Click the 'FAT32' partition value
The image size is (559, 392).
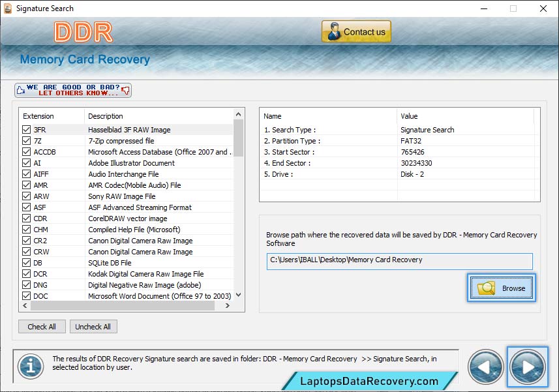click(411, 141)
